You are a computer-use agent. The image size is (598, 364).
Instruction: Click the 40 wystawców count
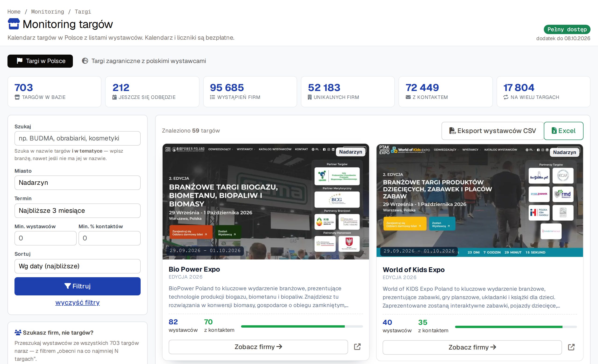point(397,326)
